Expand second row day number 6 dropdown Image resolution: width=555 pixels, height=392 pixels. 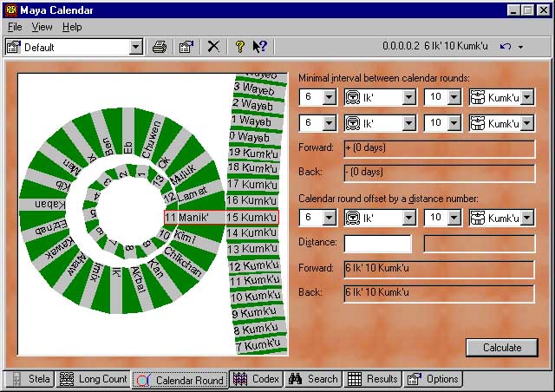pyautogui.click(x=330, y=123)
